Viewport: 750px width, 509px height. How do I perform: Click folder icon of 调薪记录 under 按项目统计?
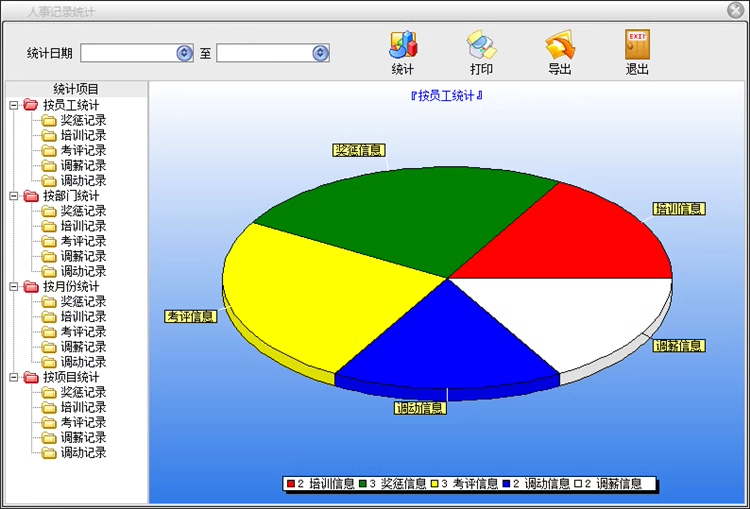[x=49, y=438]
